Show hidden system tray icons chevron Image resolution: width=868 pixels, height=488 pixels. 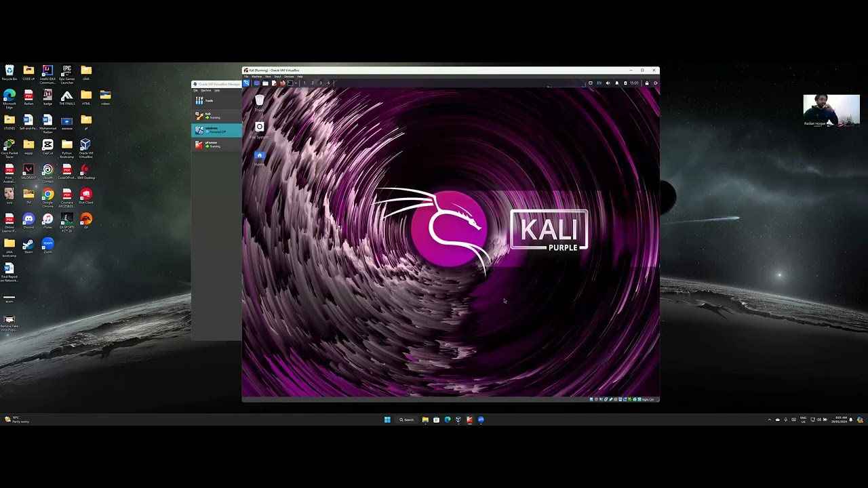point(770,420)
